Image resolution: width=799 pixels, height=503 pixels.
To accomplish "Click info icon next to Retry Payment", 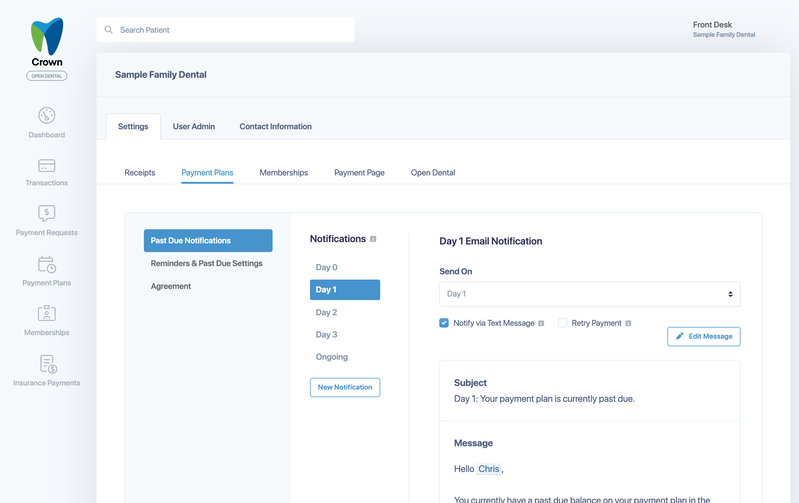I will (x=628, y=323).
